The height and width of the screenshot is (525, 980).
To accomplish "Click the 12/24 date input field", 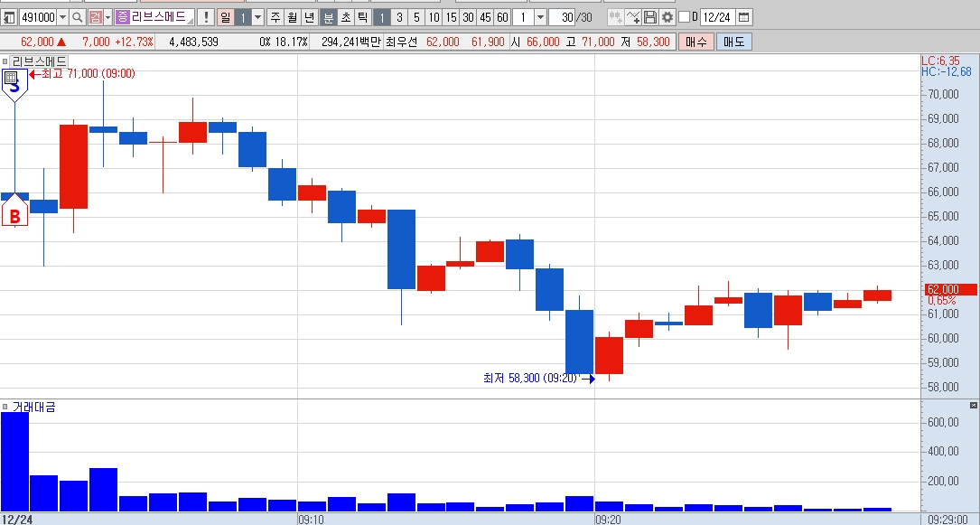I will pyautogui.click(x=717, y=17).
